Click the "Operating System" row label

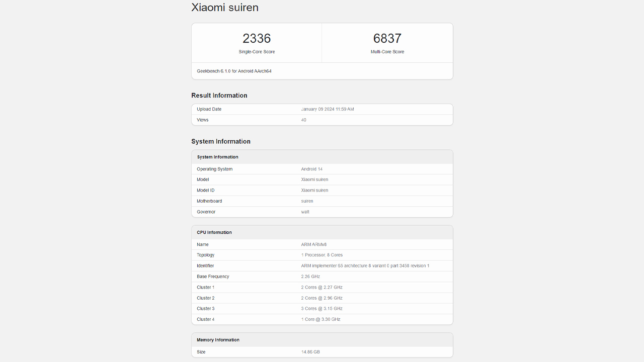pyautogui.click(x=215, y=169)
